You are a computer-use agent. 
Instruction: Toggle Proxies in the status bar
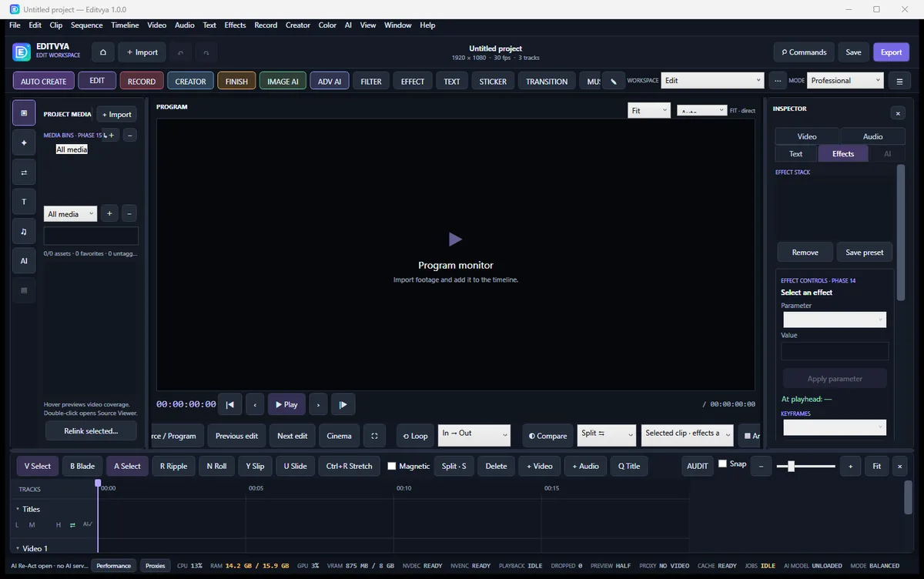tap(156, 566)
